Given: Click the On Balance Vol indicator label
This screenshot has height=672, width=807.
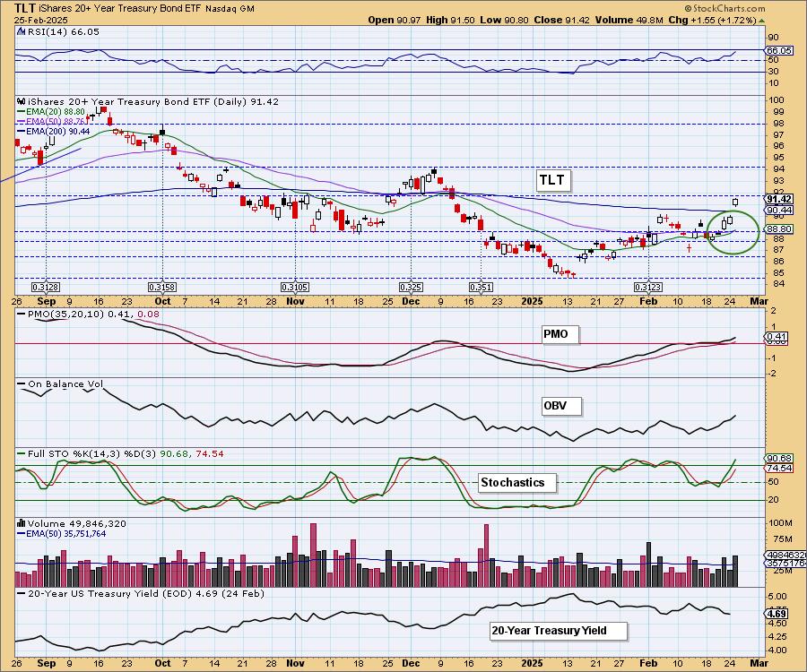Looking at the screenshot, I should tap(61, 384).
